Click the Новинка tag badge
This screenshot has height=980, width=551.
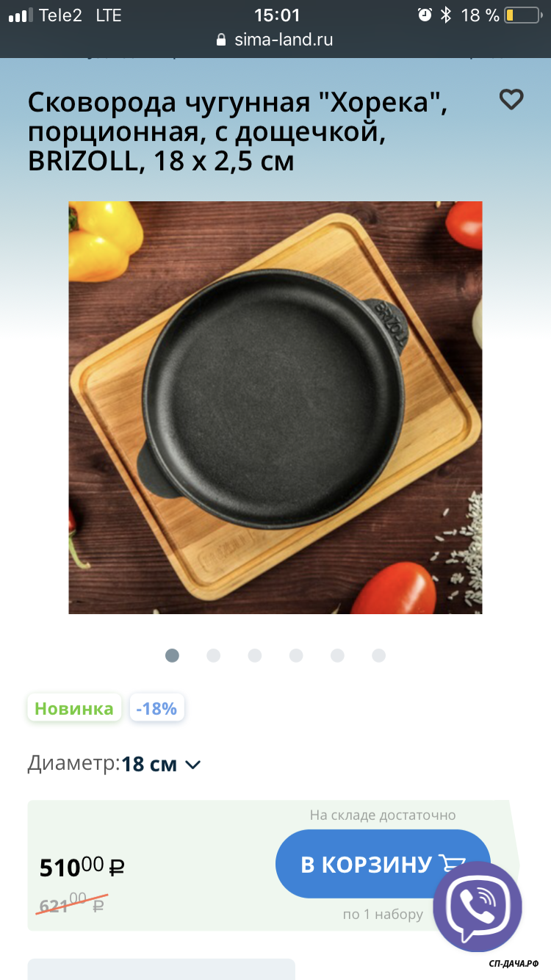click(74, 708)
